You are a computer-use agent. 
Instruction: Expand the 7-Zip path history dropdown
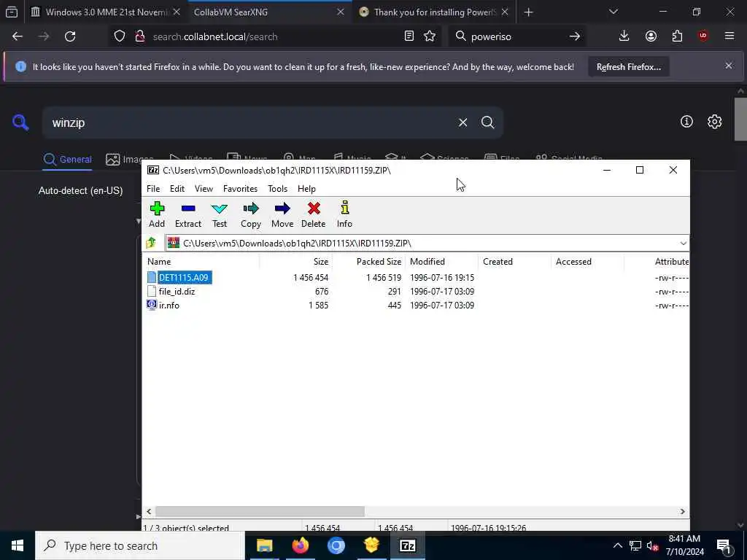[x=683, y=244]
